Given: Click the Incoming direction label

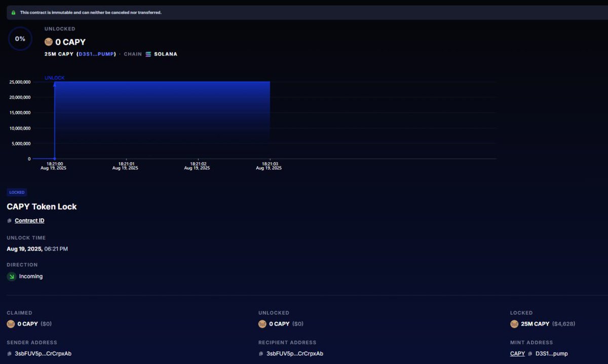Looking at the screenshot, I should pos(31,276).
